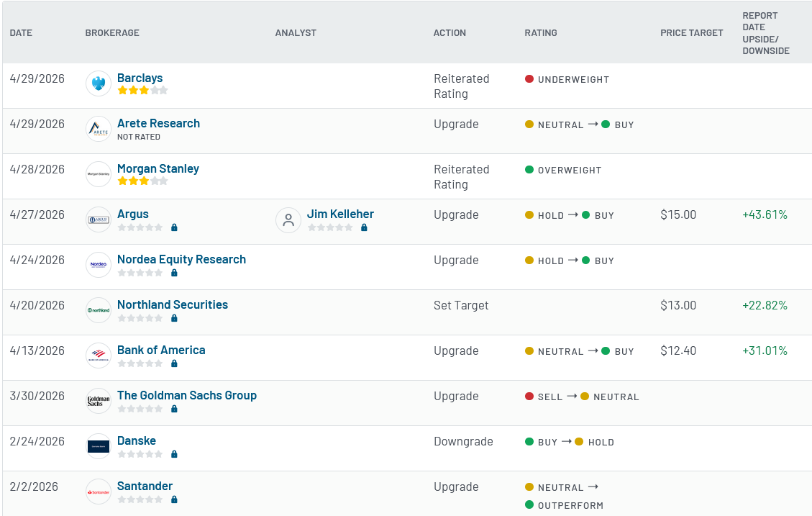Click the green Overweight rating dot
812x516 pixels.
pyautogui.click(x=529, y=169)
